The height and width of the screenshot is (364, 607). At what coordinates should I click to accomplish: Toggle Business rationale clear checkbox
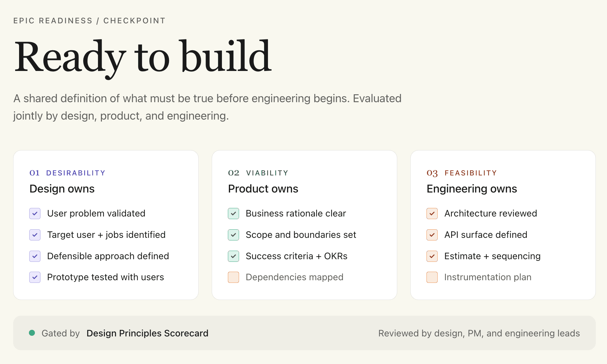(233, 214)
